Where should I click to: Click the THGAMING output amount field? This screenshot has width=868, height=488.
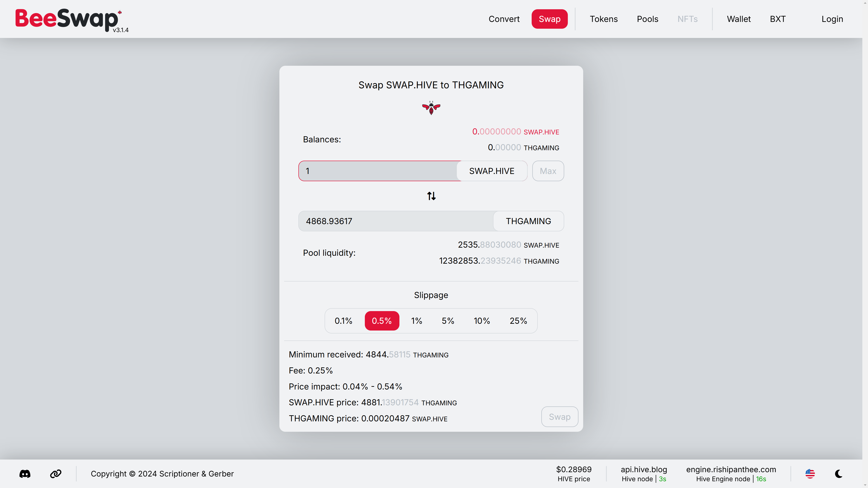point(396,221)
